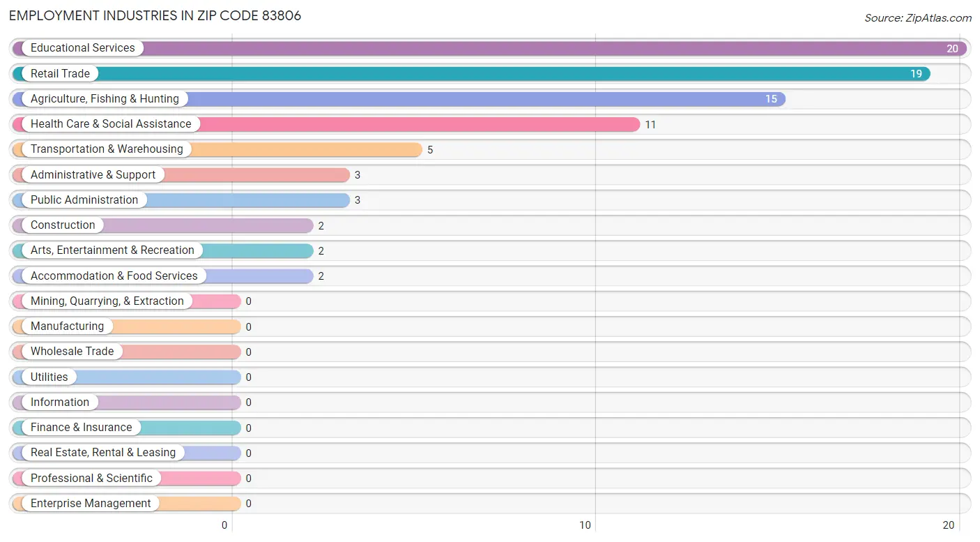Viewport: 980px width, 542px height.
Task: Click value 2 beside Construction bar
Action: click(x=321, y=226)
